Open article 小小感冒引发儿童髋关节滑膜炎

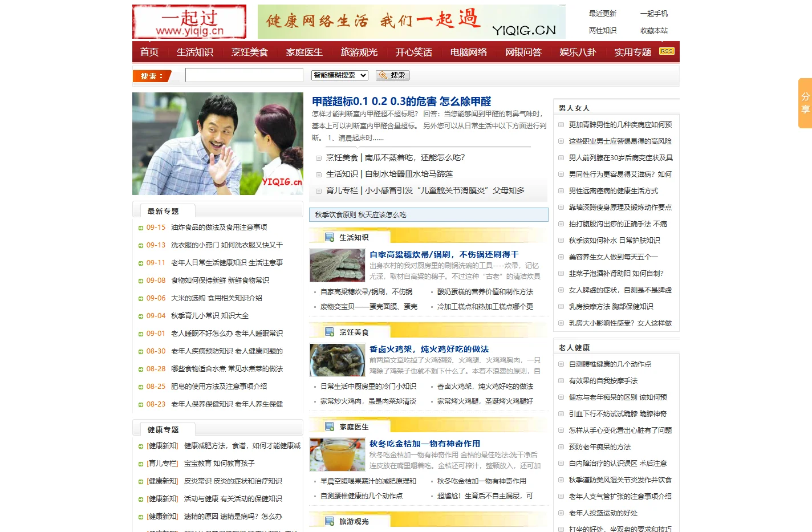point(444,190)
